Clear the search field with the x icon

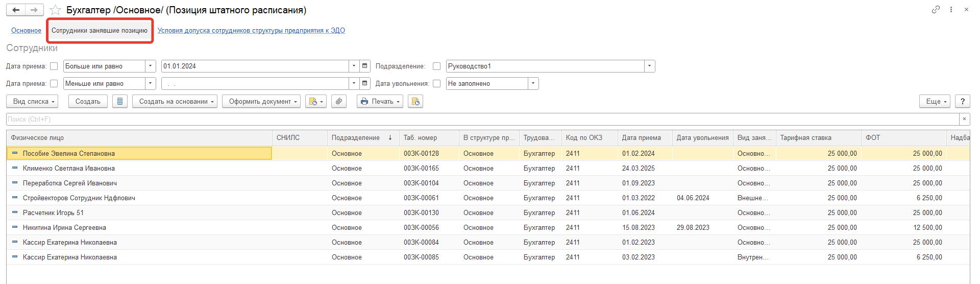point(964,119)
